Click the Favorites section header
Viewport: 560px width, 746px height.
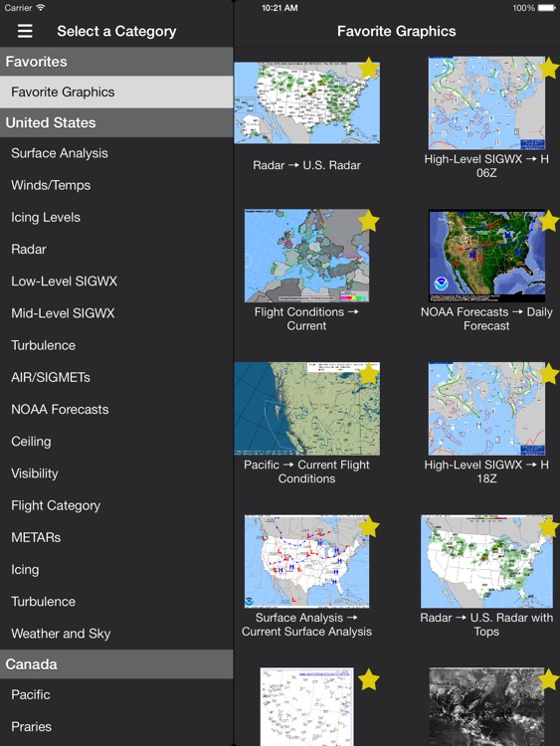click(116, 62)
